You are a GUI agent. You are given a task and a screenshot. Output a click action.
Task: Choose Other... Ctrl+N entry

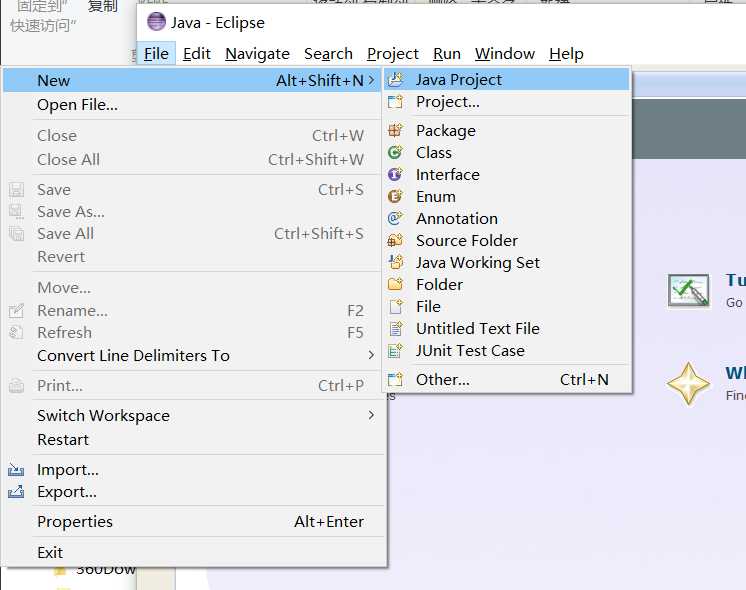[x=507, y=379]
